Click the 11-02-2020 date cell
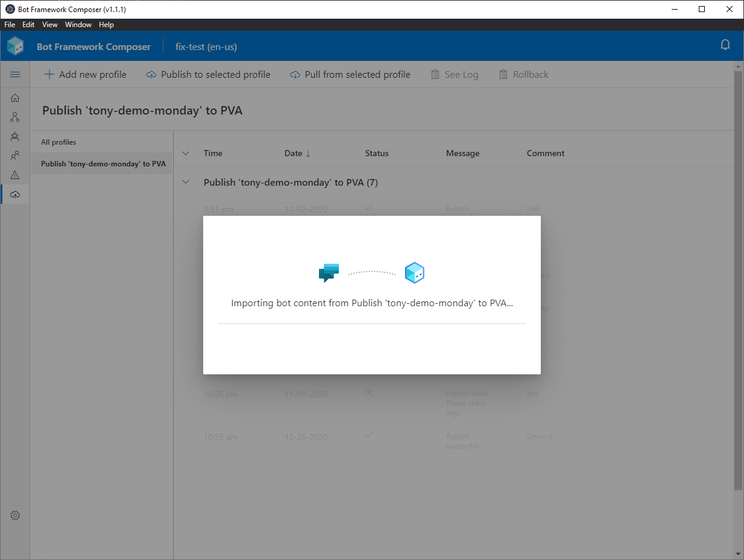 pyautogui.click(x=306, y=210)
